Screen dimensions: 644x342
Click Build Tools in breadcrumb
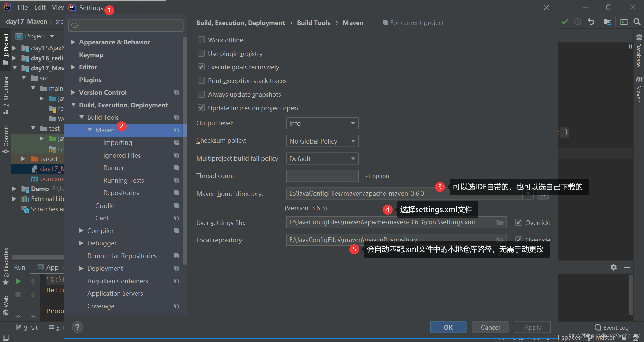314,23
